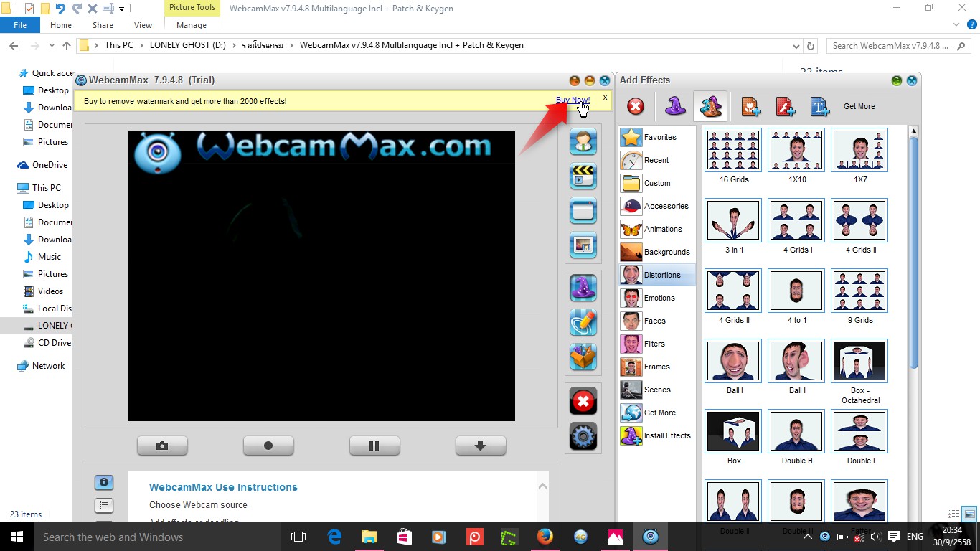Open the Emotions category
The width and height of the screenshot is (980, 551).
point(656,298)
